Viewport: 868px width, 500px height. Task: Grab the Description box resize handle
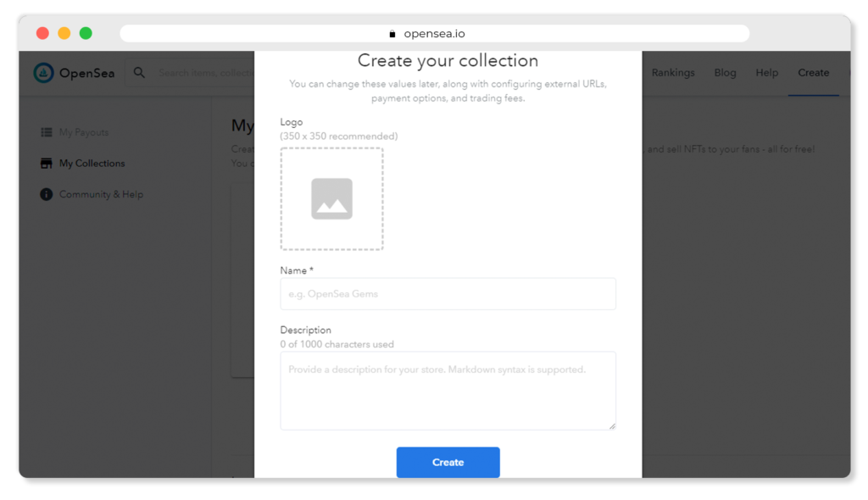tap(611, 425)
